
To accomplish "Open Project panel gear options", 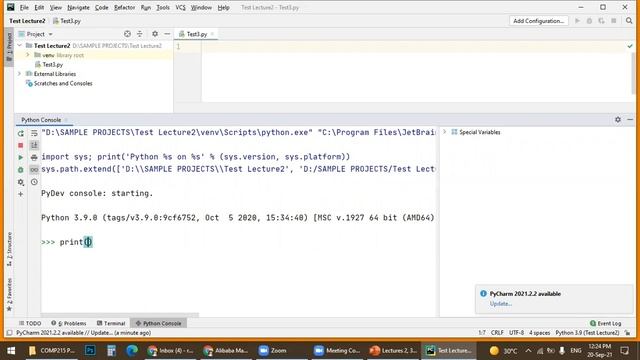I will coord(155,34).
